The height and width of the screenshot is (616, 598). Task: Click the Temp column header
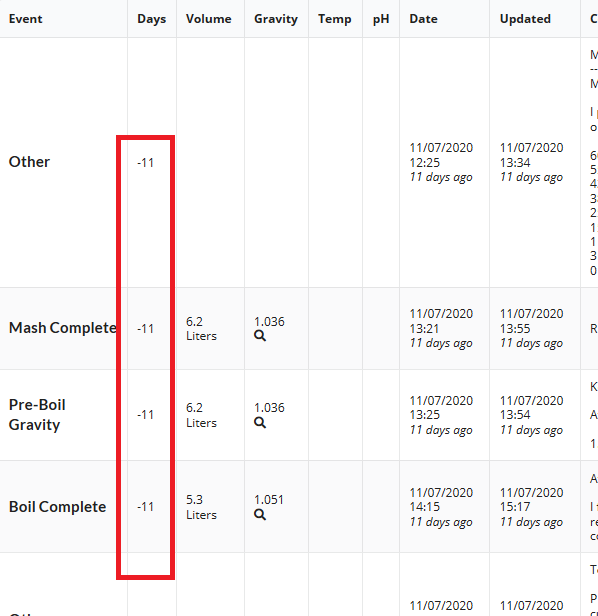click(x=335, y=19)
